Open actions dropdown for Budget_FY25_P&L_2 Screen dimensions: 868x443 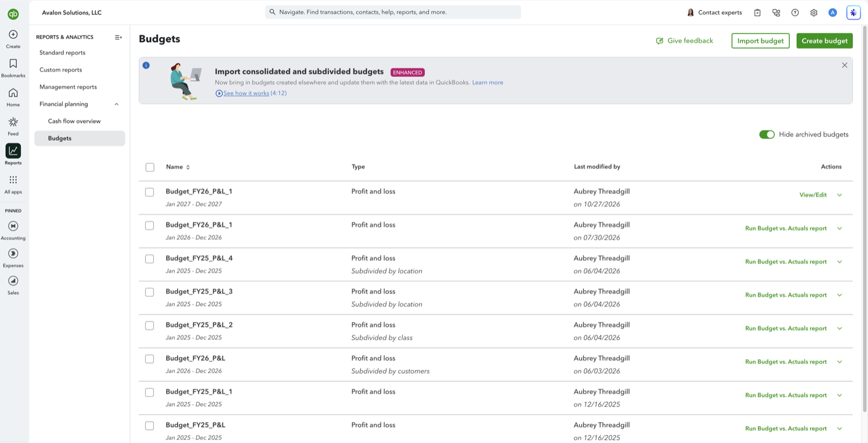pos(840,328)
